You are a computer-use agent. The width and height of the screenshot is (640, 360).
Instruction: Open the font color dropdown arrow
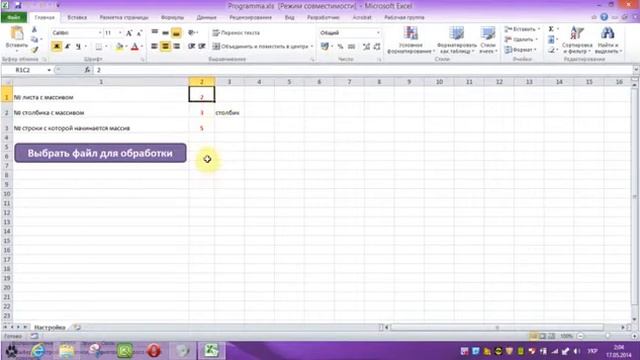[142, 47]
